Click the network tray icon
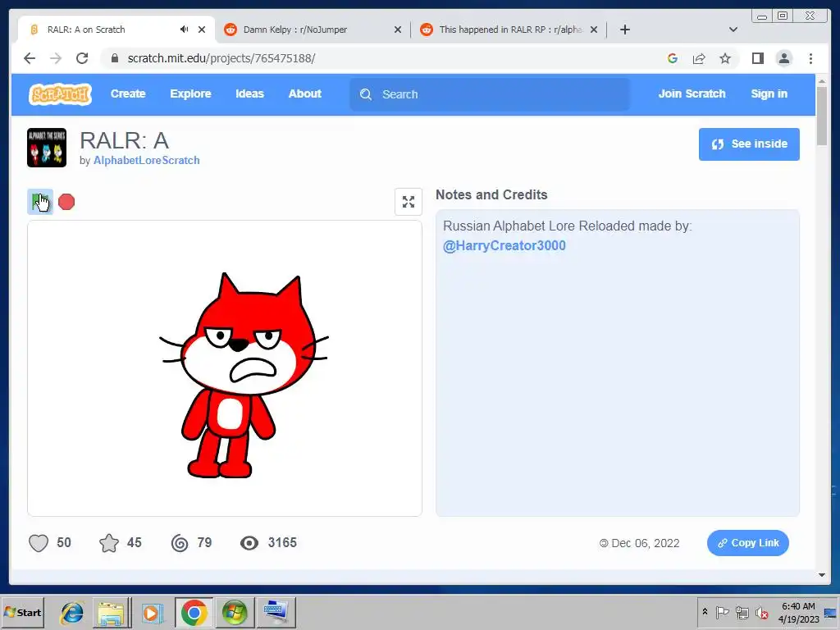This screenshot has width=840, height=630. pyautogui.click(x=742, y=612)
